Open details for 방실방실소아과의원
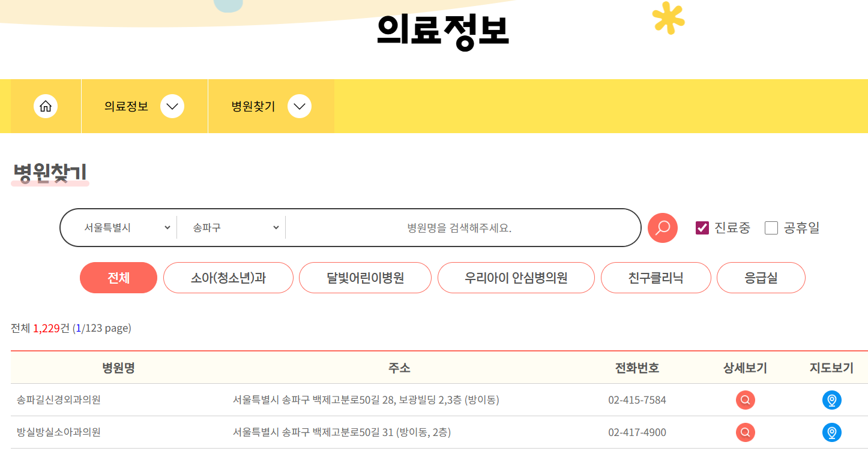This screenshot has height=454, width=868. pos(745,432)
